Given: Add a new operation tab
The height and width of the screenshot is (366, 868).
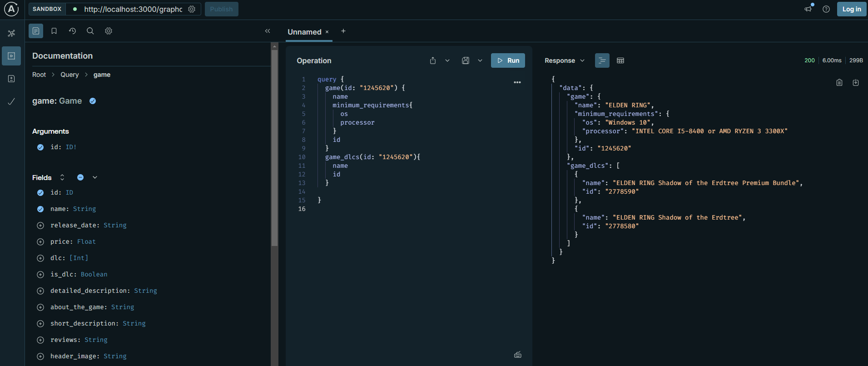Looking at the screenshot, I should 343,31.
